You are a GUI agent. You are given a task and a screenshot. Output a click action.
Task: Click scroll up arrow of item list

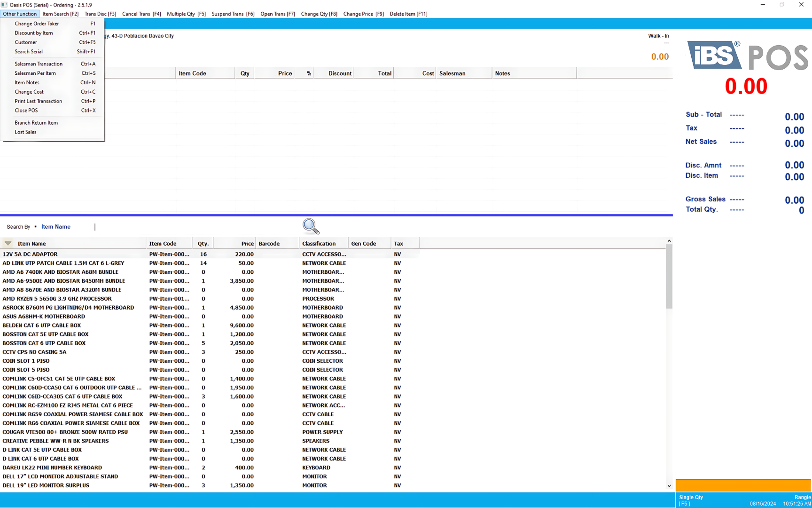click(669, 241)
